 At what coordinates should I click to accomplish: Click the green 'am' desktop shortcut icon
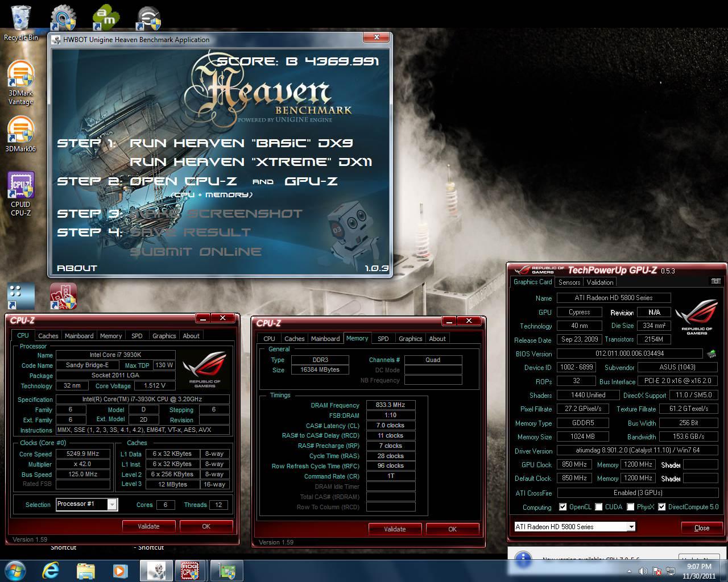[106, 18]
